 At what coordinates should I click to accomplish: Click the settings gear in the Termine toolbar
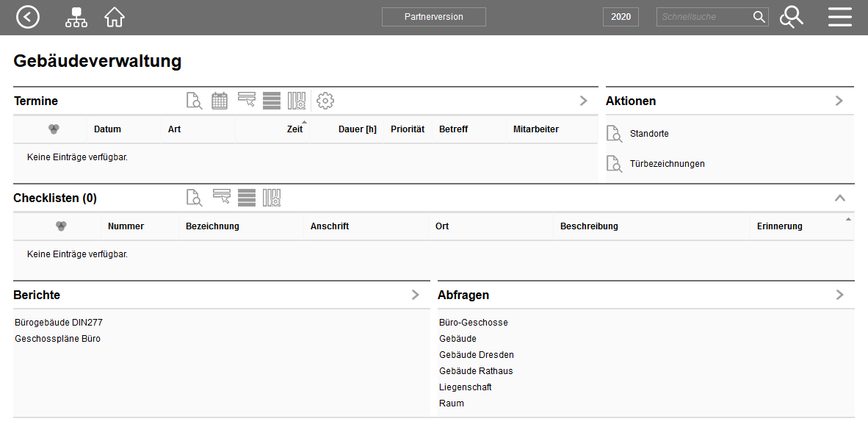pos(325,101)
